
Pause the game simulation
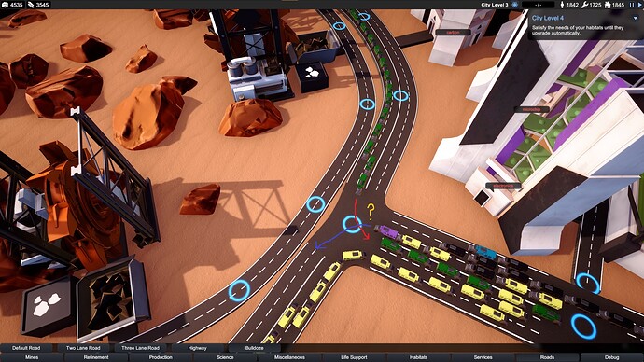[x=632, y=5]
